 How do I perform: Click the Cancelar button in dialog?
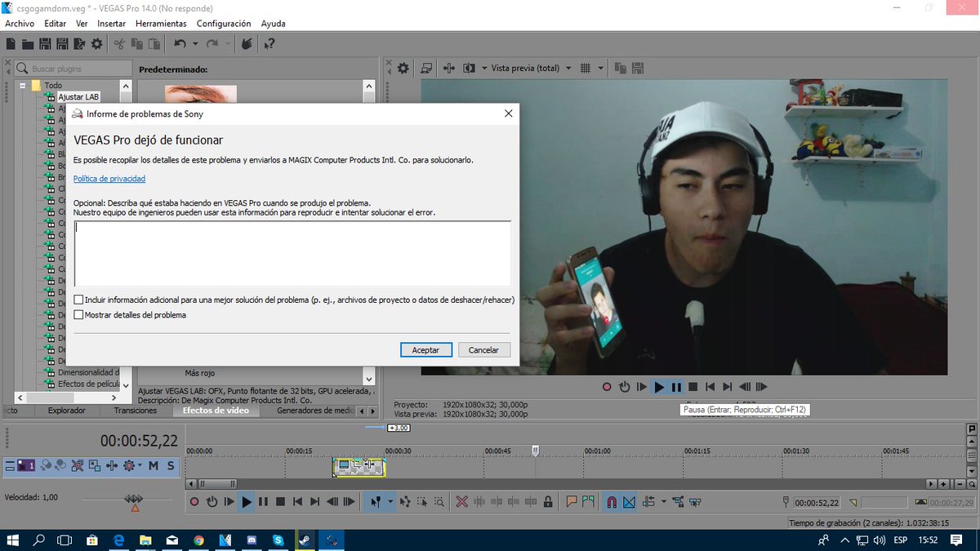click(x=483, y=349)
